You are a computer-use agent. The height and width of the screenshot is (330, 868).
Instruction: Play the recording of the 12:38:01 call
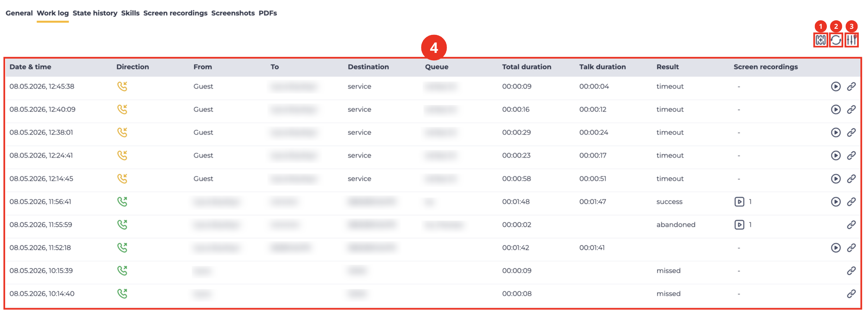836,133
